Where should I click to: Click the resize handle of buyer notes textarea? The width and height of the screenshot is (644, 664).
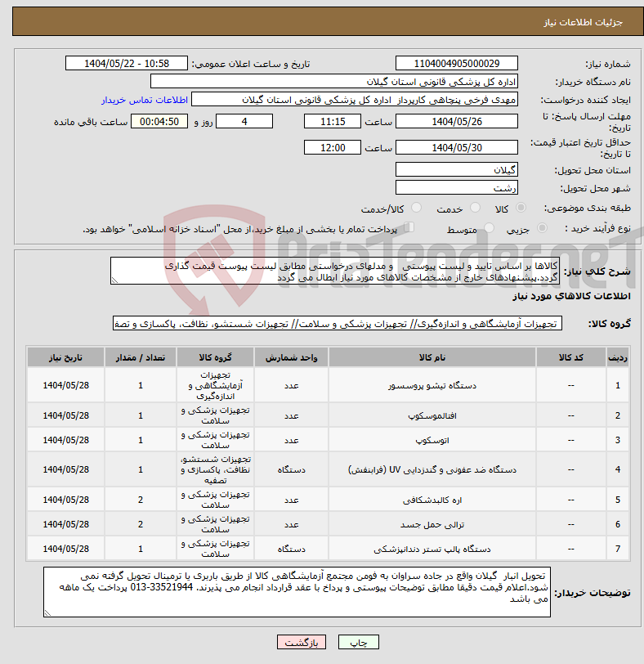(47, 612)
